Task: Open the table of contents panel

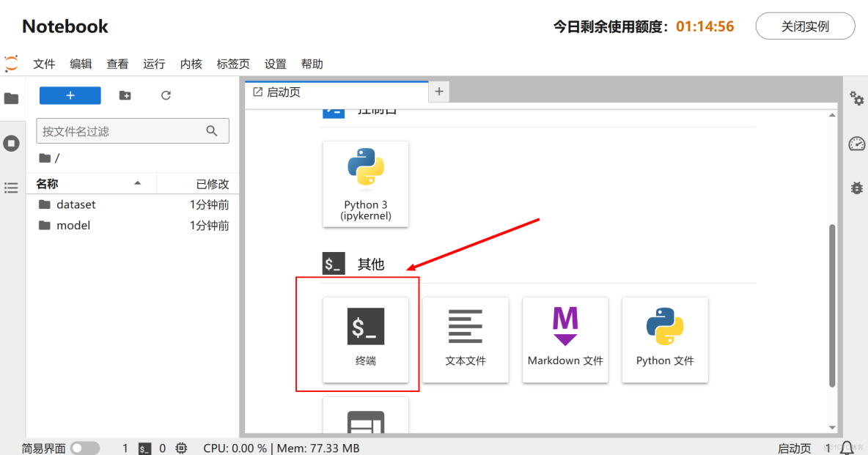Action: [11, 188]
